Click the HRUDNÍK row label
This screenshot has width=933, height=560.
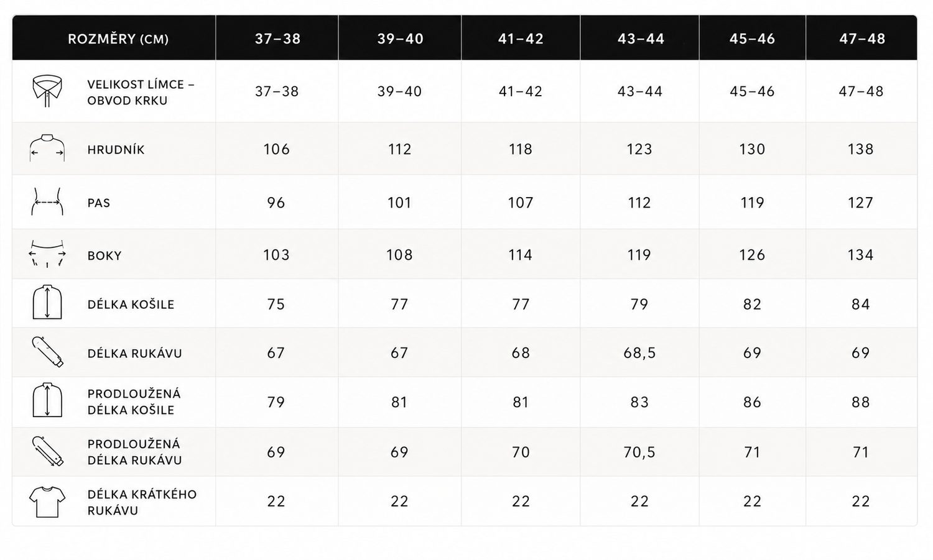point(116,150)
